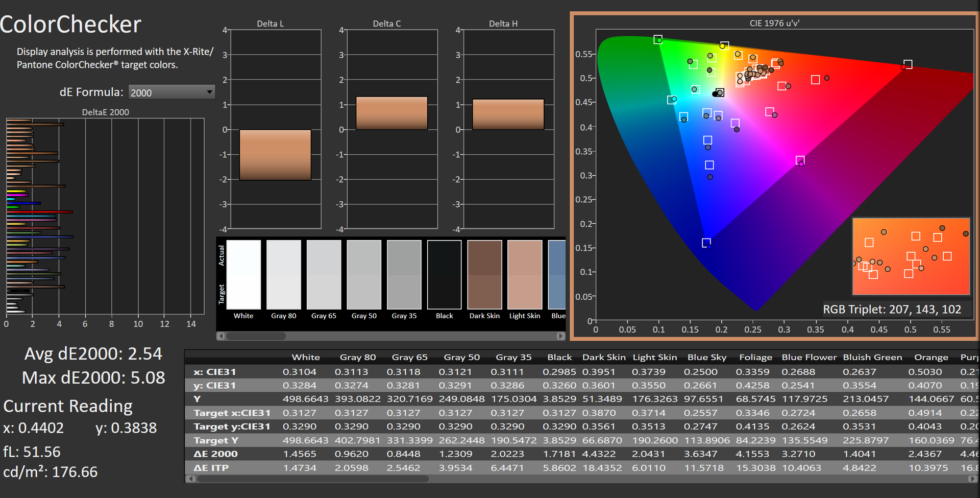
Task: Click the Orange column header
Action: (932, 358)
